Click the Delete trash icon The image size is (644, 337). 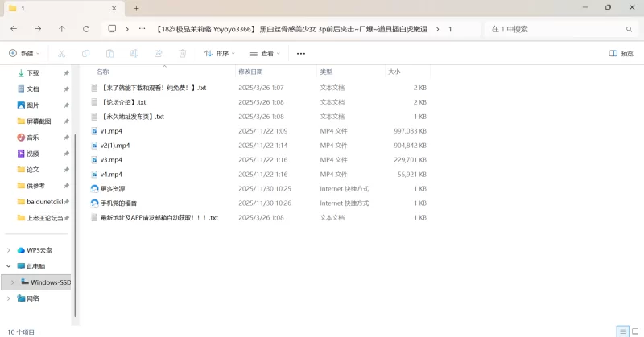pos(183,53)
